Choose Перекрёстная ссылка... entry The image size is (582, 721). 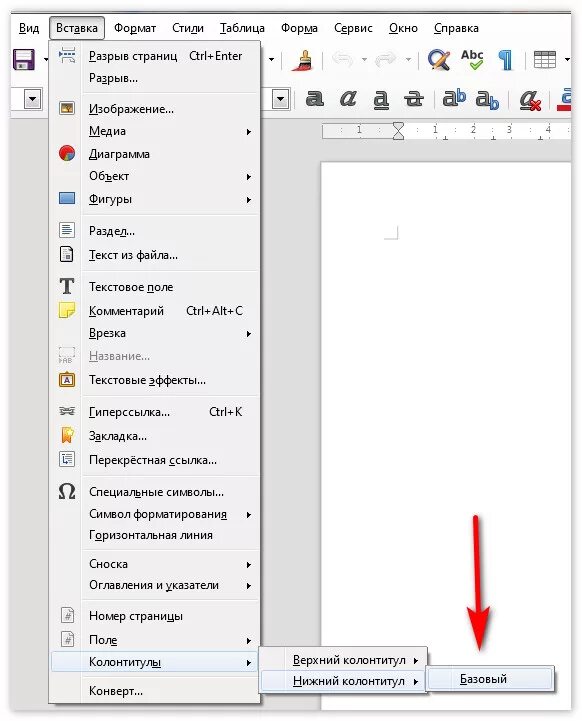point(155,460)
